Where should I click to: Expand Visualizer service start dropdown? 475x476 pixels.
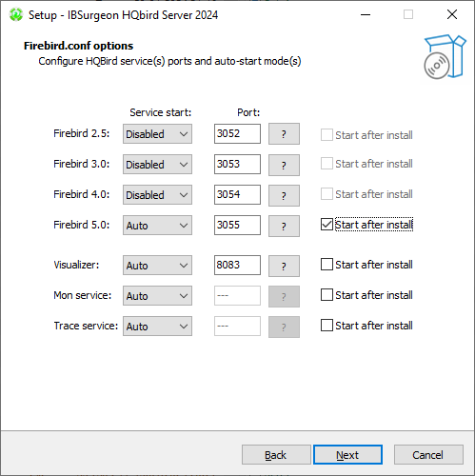tap(157, 266)
